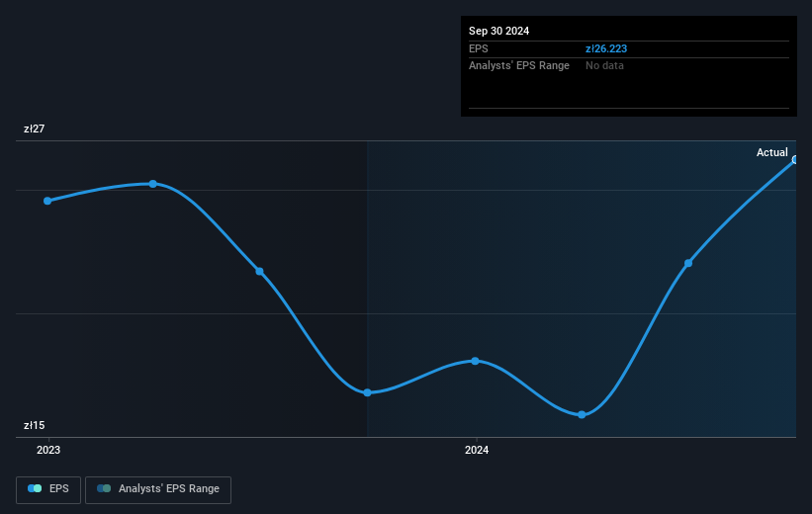
Task: Click the zł27 y-axis label
Action: tap(35, 128)
